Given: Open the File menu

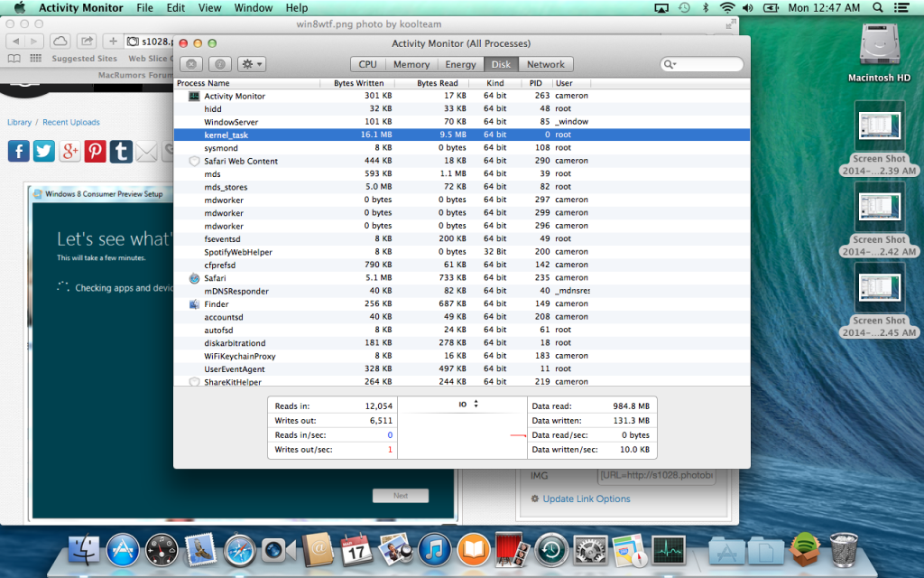Looking at the screenshot, I should click(144, 7).
